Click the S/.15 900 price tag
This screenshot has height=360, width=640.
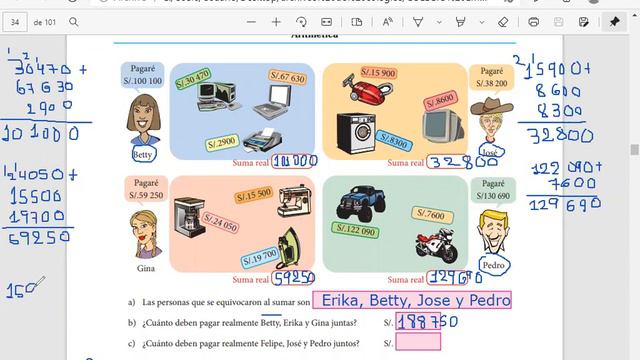(378, 73)
